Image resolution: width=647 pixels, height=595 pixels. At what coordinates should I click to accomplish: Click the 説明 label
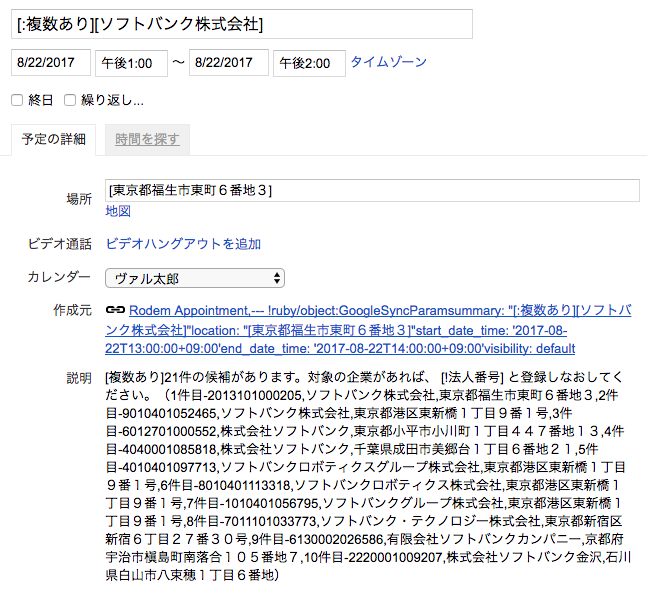(79, 378)
